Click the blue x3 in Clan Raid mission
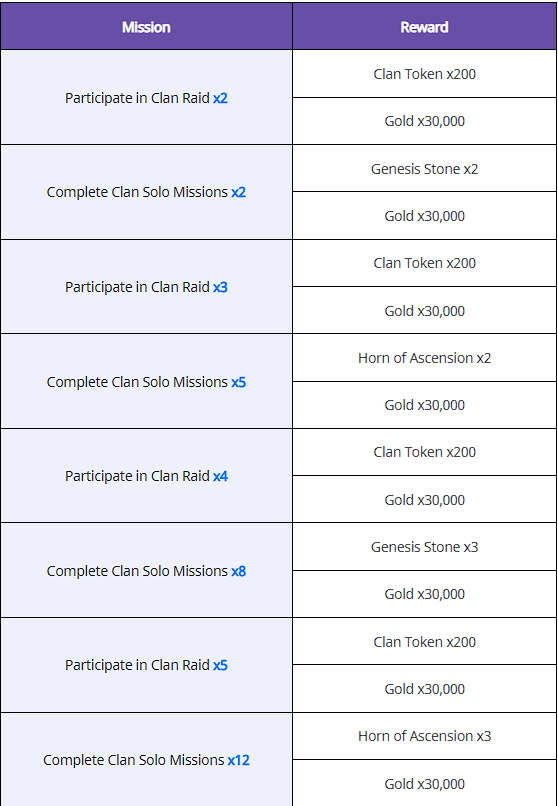Viewport: 558px width, 806px height. pyautogui.click(x=220, y=287)
